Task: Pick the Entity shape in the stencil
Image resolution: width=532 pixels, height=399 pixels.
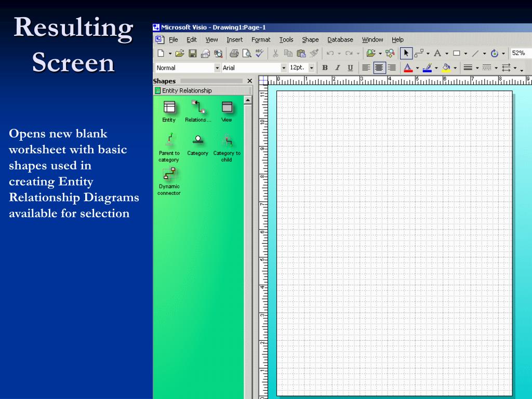Action: pyautogui.click(x=169, y=112)
